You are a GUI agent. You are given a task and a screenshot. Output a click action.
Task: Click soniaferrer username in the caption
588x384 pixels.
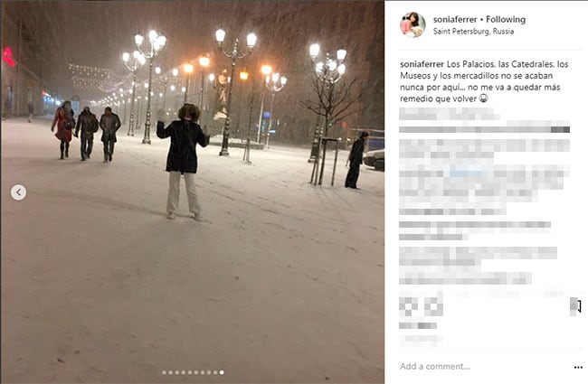(x=422, y=64)
